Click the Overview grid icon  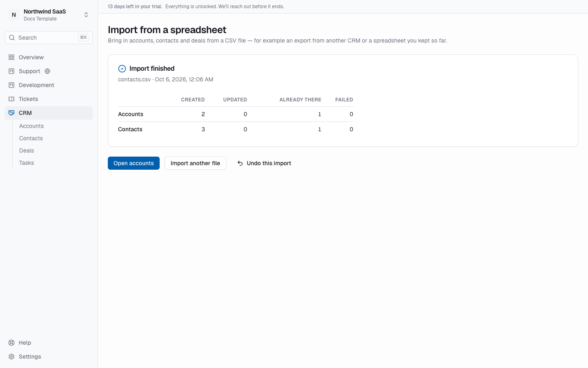pyautogui.click(x=11, y=57)
